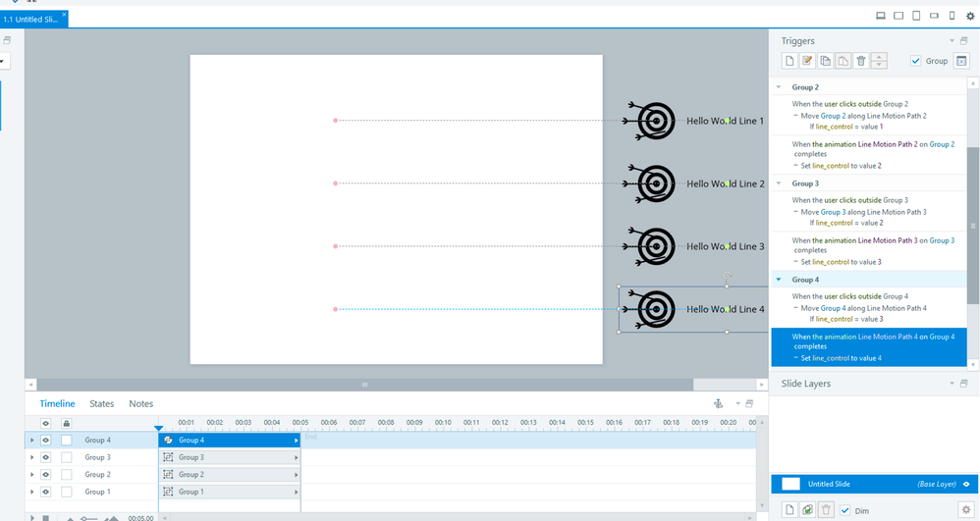Viewport: 980px width, 521px height.
Task: Lock Group 3 in the timeline
Action: point(66,457)
